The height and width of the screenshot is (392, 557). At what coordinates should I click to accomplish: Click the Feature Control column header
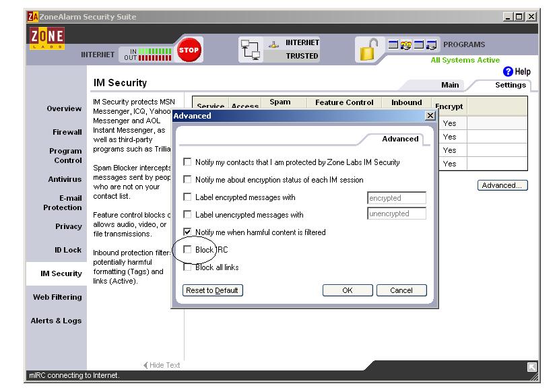344,102
